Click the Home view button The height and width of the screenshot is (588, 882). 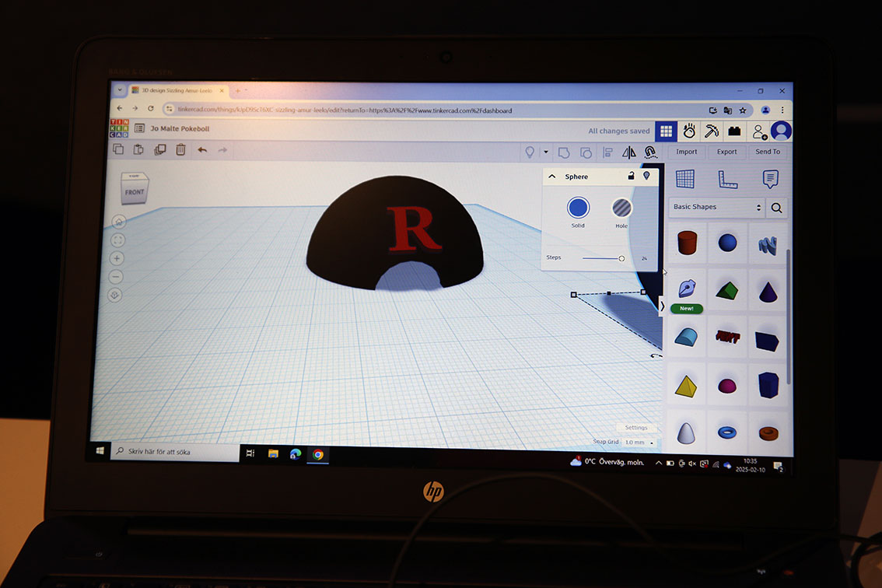click(119, 222)
